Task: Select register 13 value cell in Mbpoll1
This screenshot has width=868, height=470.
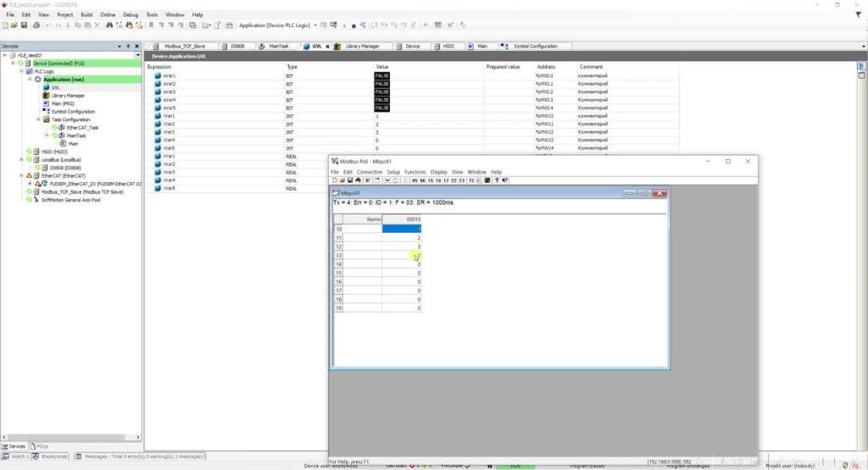Action: click(401, 256)
